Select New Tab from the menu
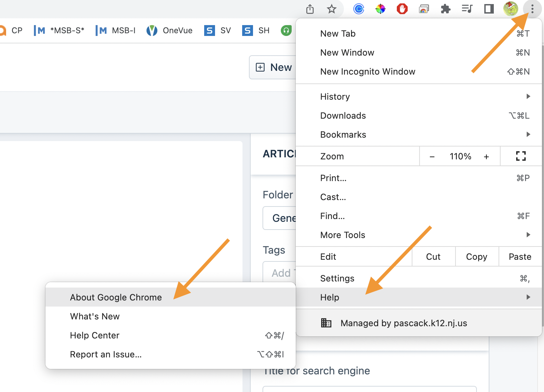Screen dimensions: 544x392 (419, 34)
